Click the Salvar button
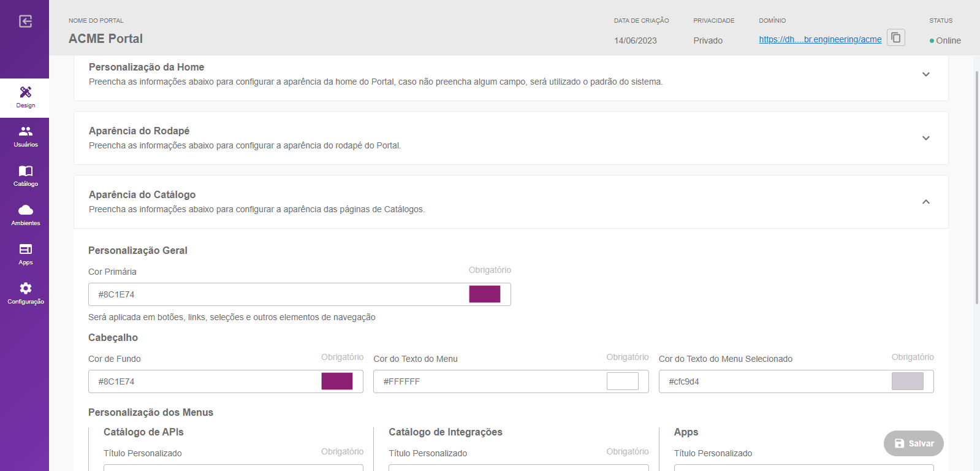This screenshot has height=471, width=980. click(x=913, y=443)
